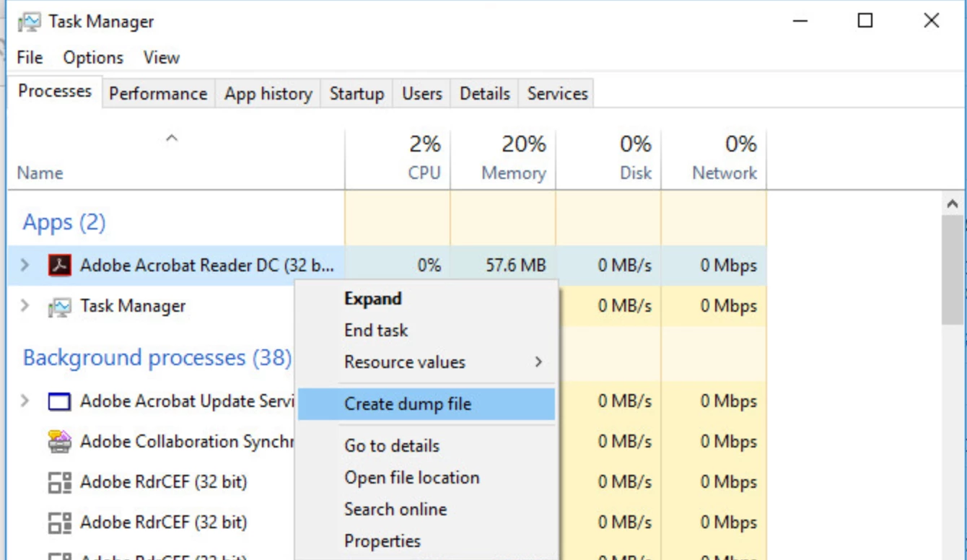Viewport: 967px width, 560px height.
Task: Click the 0% CPU value for Acrobat Reader
Action: (x=429, y=266)
